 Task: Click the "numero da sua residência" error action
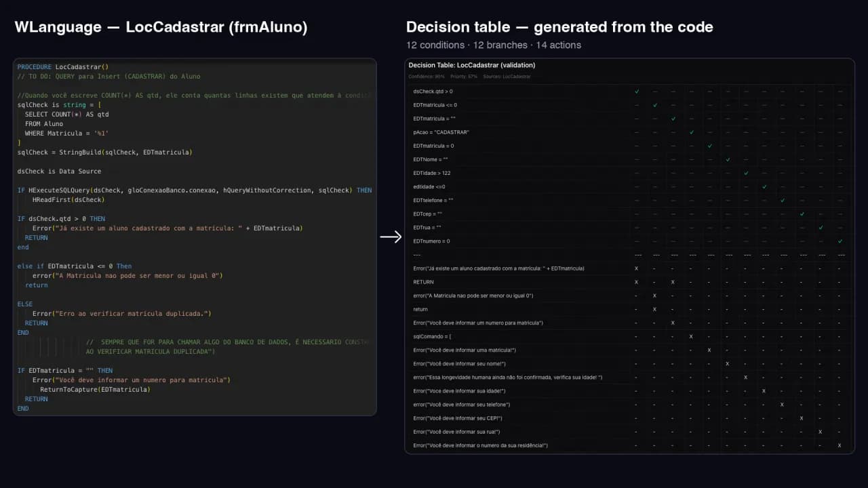click(x=480, y=445)
